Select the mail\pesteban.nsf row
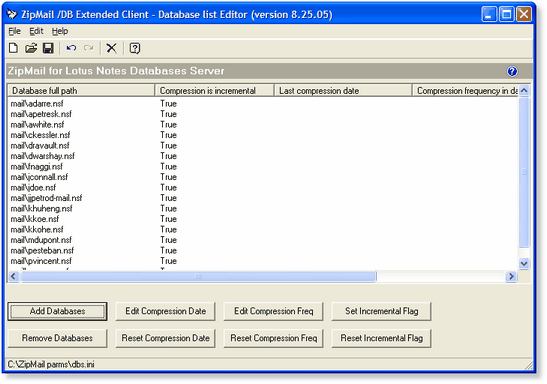This screenshot has height=384, width=547. 262,250
